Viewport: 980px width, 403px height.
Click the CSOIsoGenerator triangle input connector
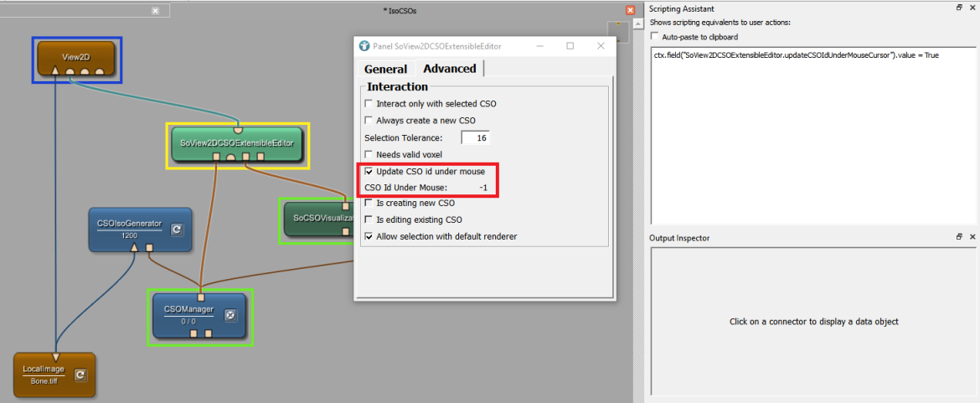134,247
